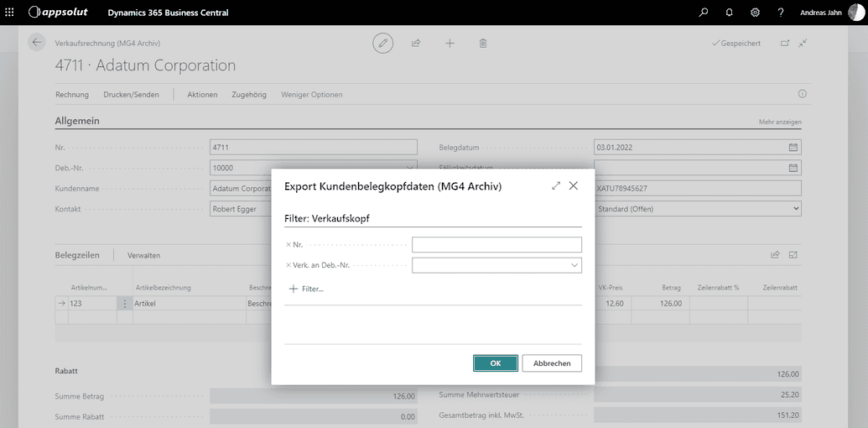This screenshot has width=868, height=428.
Task: Expand the export dialog to full screen
Action: tap(556, 186)
